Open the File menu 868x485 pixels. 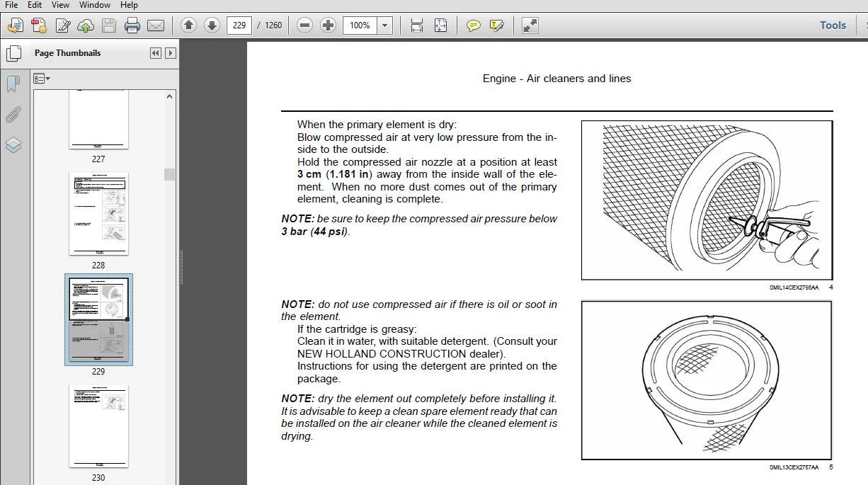[11, 5]
